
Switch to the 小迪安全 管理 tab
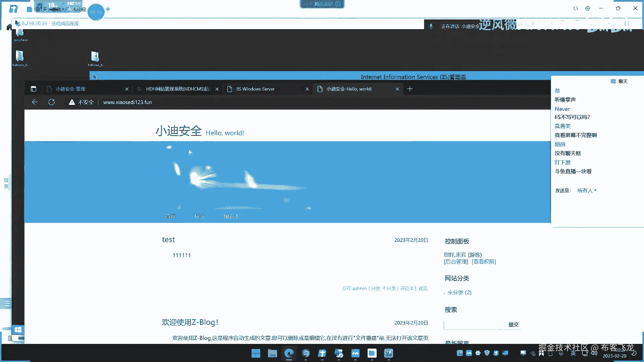coord(70,89)
